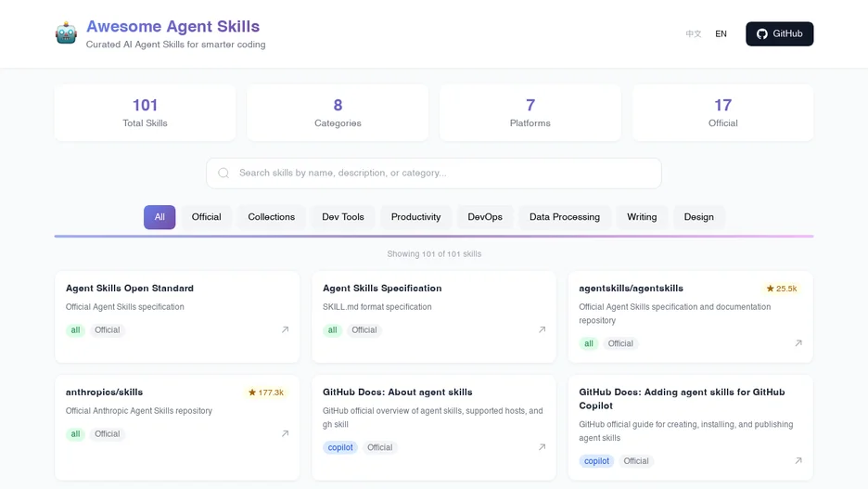
Task: Select the Data Processing filter tab
Action: coord(565,217)
